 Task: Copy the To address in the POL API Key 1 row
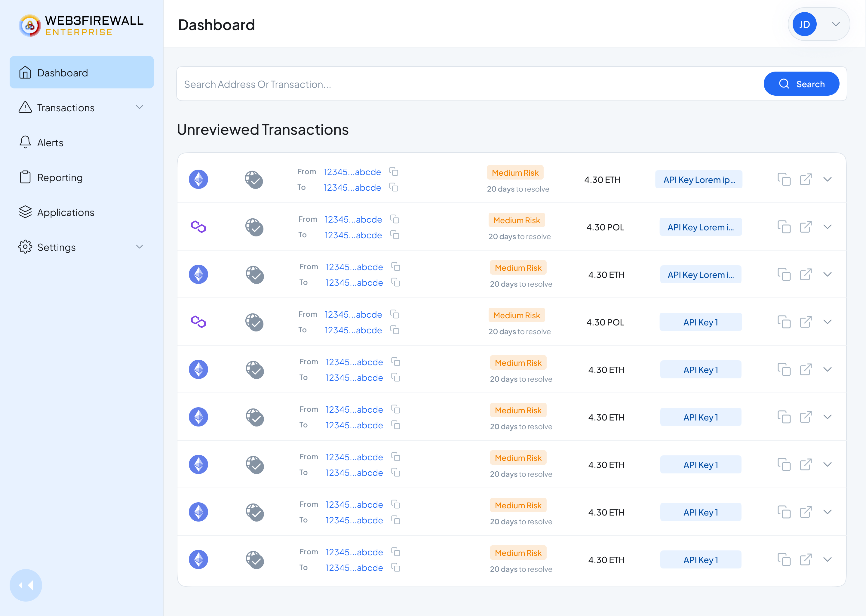pos(395,330)
